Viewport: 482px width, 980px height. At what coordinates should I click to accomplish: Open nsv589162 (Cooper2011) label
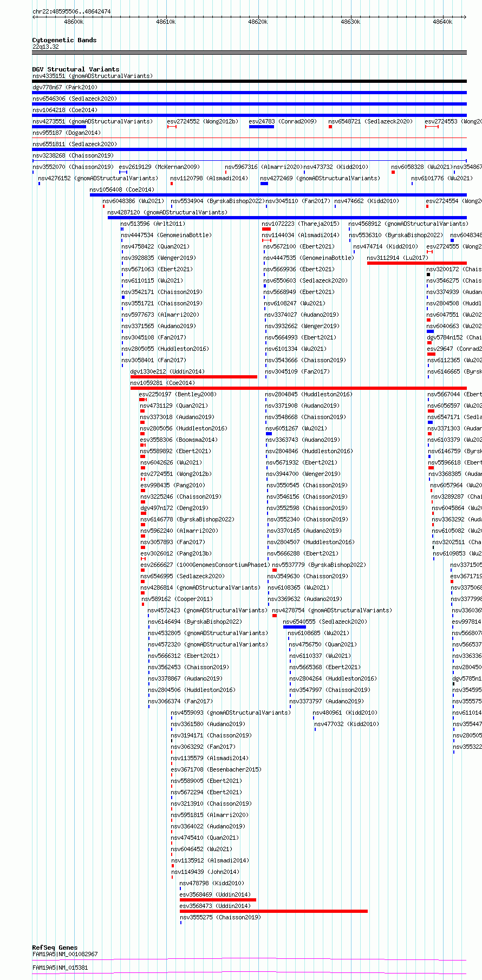coord(177,599)
